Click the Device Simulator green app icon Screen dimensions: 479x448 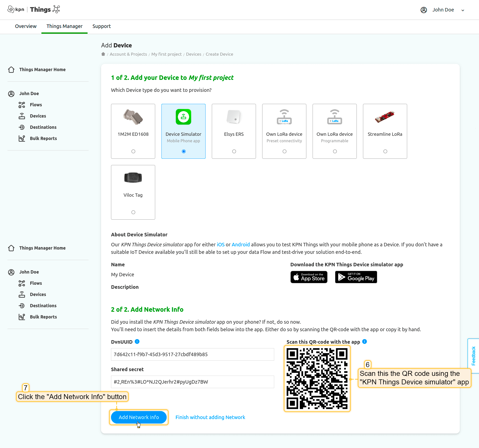183,117
